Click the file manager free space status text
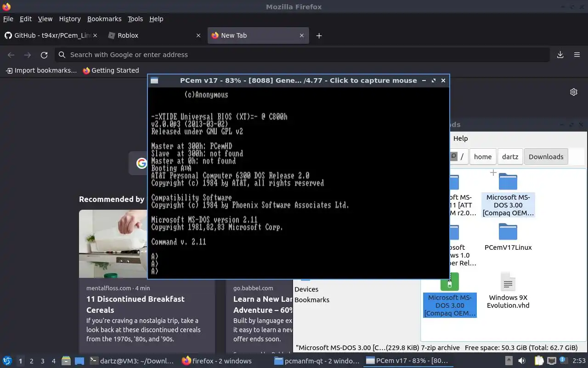 (521, 348)
